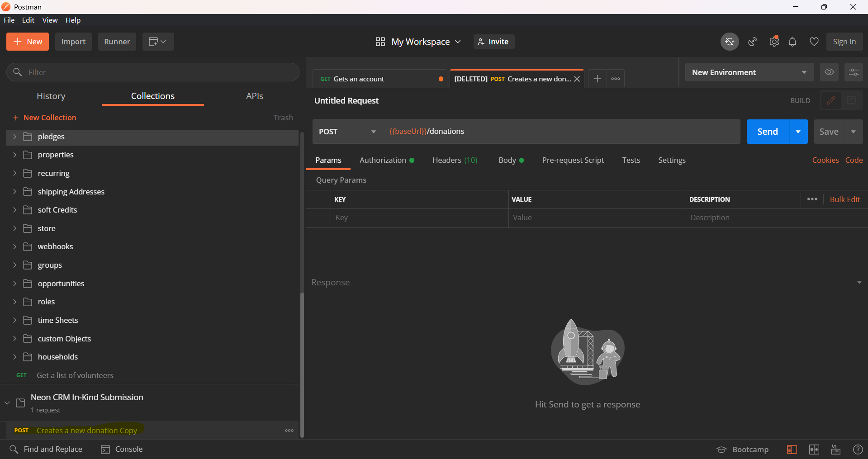Image resolution: width=868 pixels, height=459 pixels.
Task: Collapse the Neon CRM In-Kind Submission collection
Action: tap(7, 402)
